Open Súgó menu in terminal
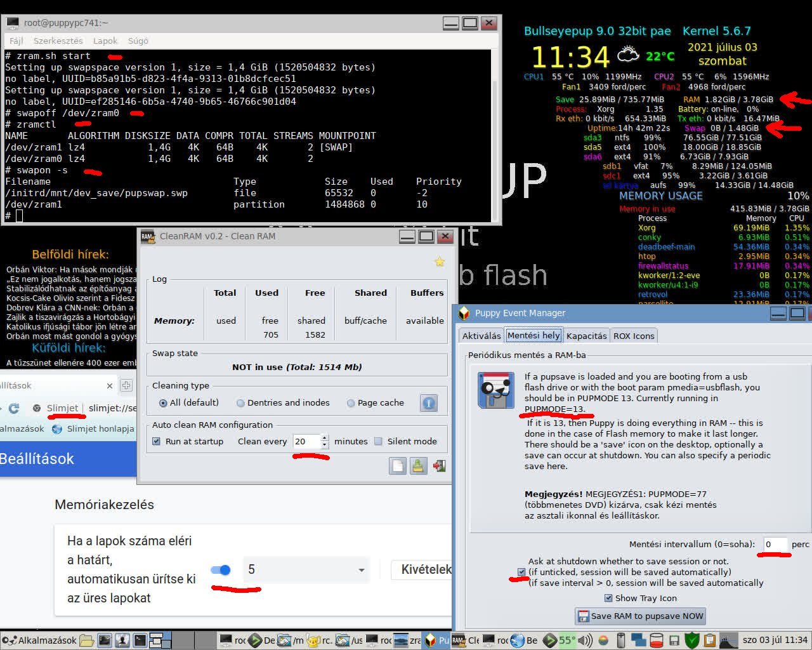812x650 pixels. pyautogui.click(x=138, y=41)
